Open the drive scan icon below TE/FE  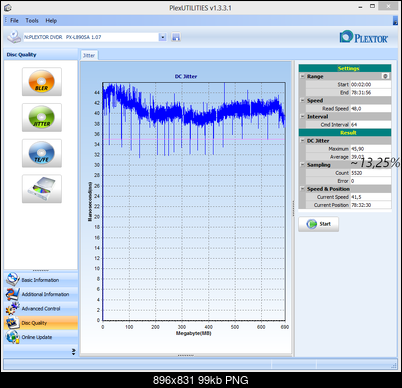(42, 189)
